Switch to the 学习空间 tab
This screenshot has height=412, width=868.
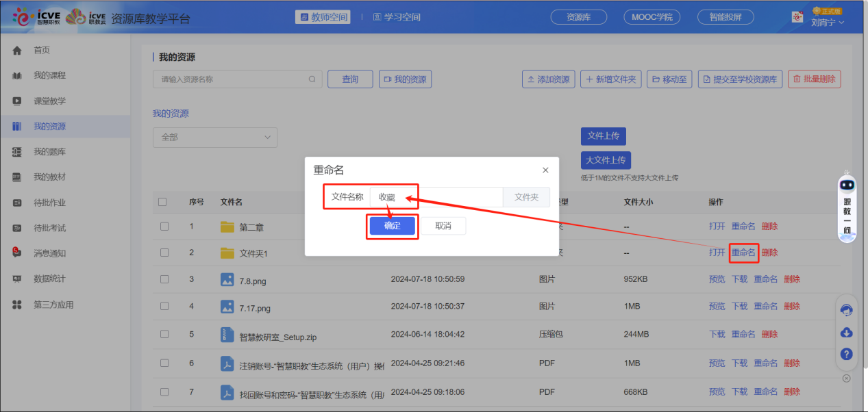click(397, 17)
